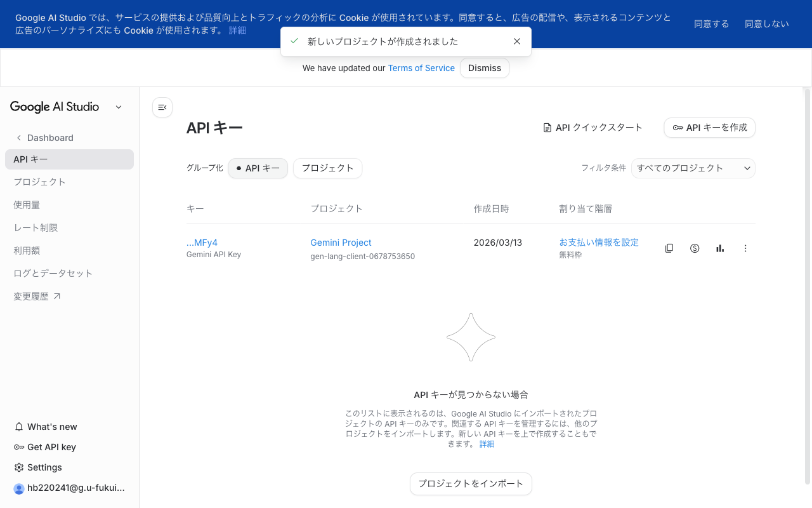The width and height of the screenshot is (812, 508).
Task: Go to the レート制限 section
Action: coord(34,227)
